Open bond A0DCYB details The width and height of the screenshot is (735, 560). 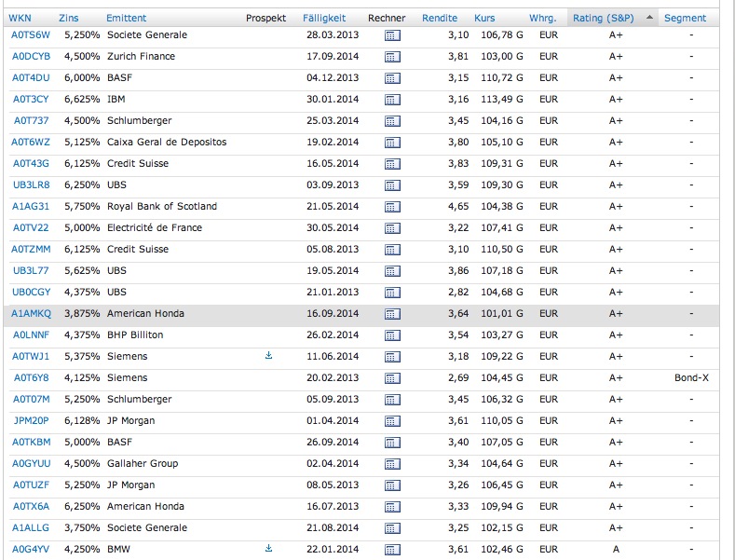pyautogui.click(x=31, y=56)
